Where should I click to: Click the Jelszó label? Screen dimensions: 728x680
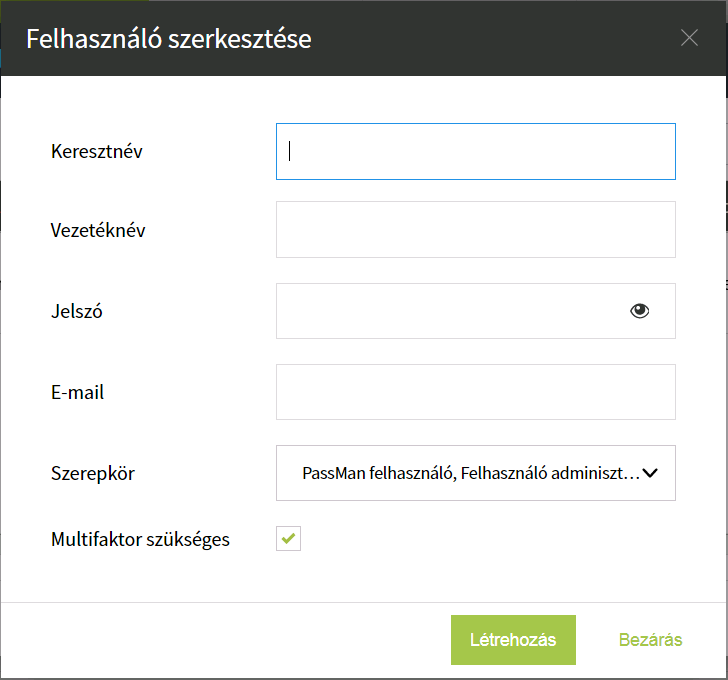[x=77, y=311]
